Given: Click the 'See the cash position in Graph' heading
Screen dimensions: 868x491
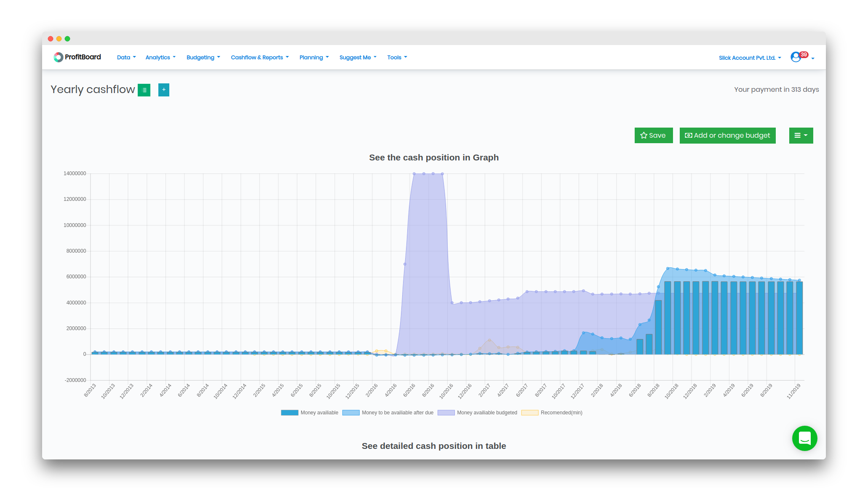Looking at the screenshot, I should pos(434,158).
